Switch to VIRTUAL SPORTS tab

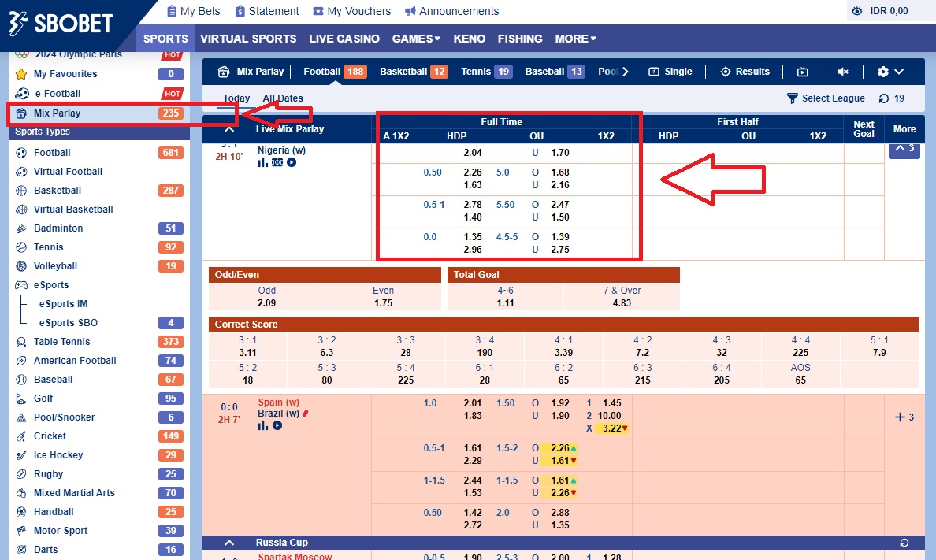tap(248, 39)
